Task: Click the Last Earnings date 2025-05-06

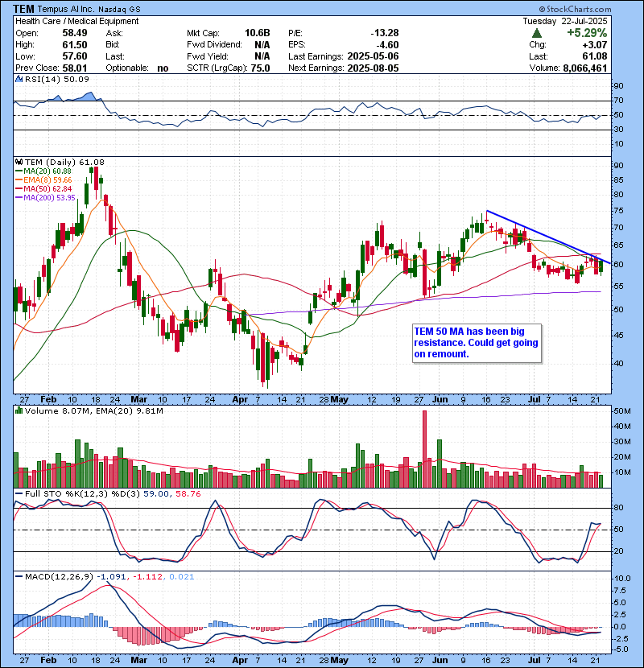Action: 374,56
